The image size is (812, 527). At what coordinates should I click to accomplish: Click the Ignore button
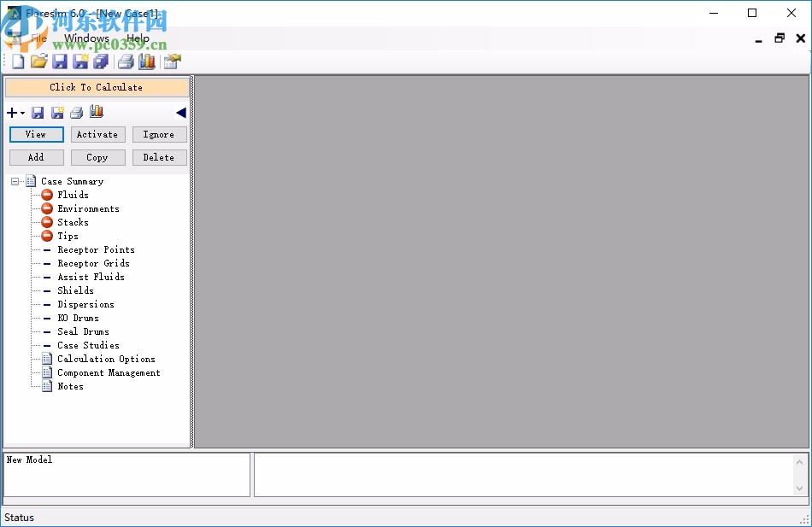[160, 134]
